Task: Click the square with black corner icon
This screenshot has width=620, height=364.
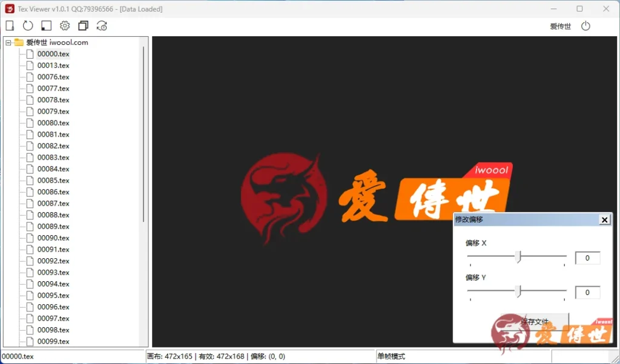Action: (x=46, y=25)
